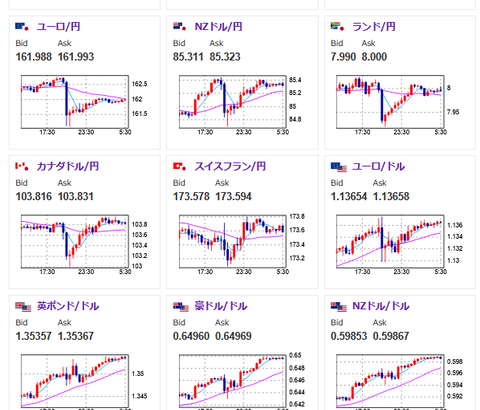Open the ユーロ/円 currency pair link
This screenshot has width=480, height=410.
pos(58,27)
